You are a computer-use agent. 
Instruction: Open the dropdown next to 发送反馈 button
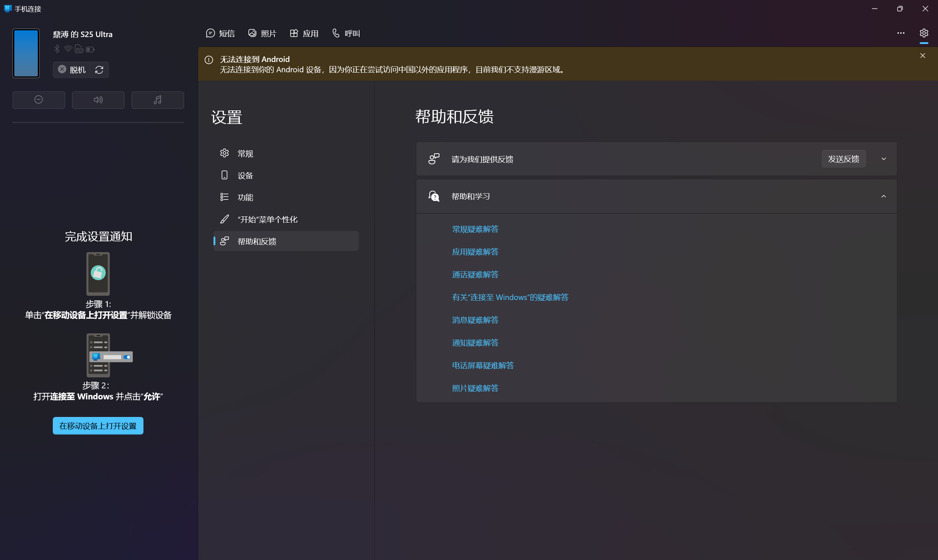[x=883, y=158]
